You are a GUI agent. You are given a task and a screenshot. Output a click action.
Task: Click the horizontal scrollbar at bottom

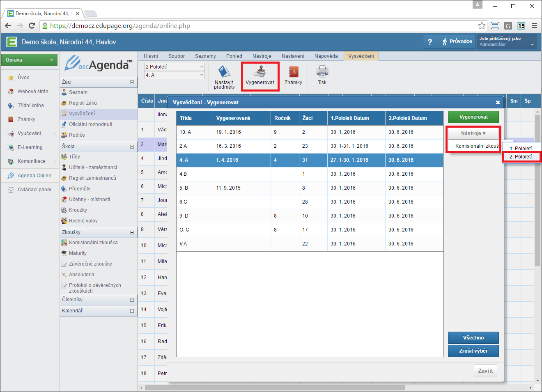275,387
